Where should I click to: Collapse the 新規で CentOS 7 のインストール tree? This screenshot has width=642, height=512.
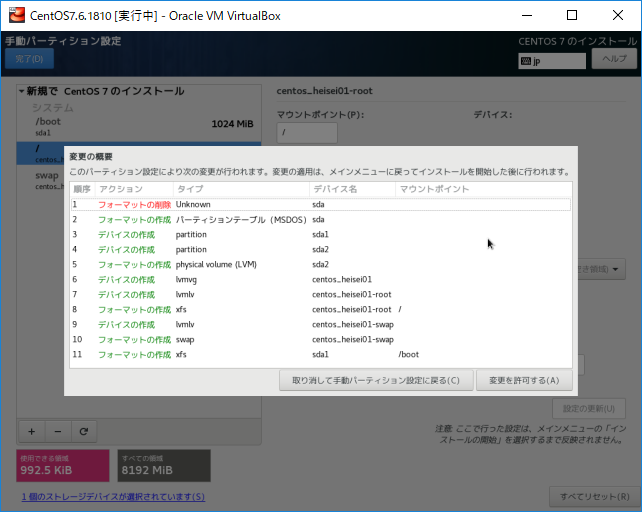(21, 91)
